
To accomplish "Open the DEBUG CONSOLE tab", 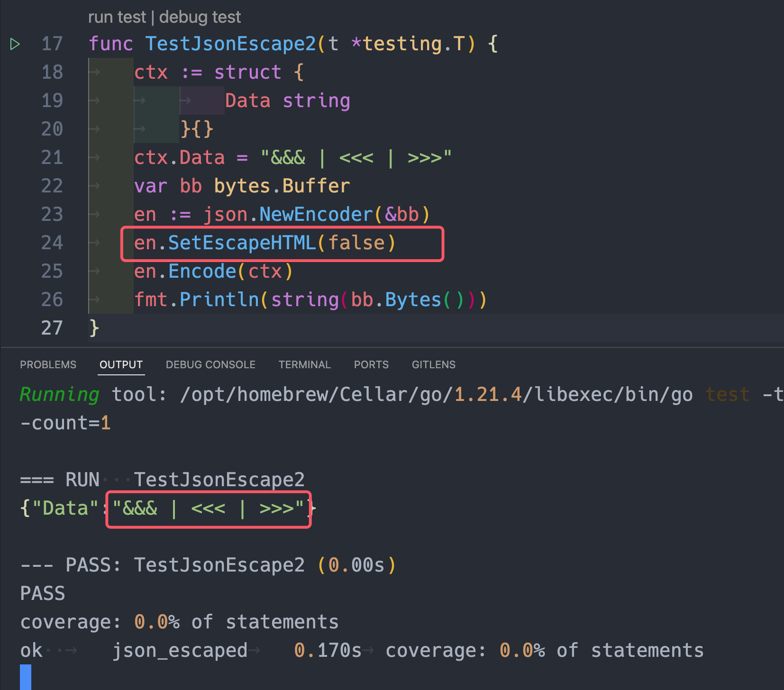I will coord(210,364).
